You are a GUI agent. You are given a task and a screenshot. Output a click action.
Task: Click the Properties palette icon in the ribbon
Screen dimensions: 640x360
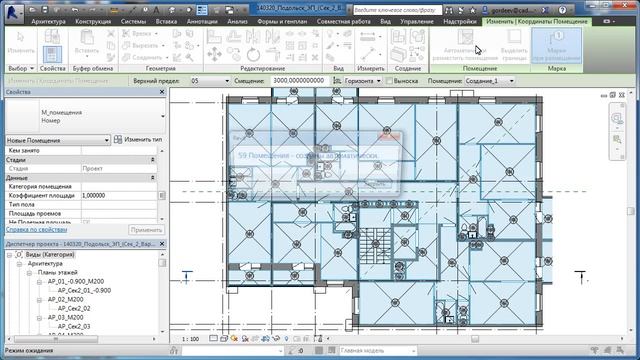52,55
